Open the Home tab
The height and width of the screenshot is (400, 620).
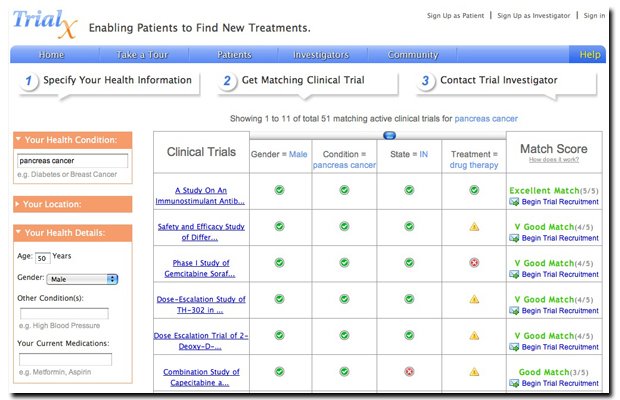pos(51,55)
